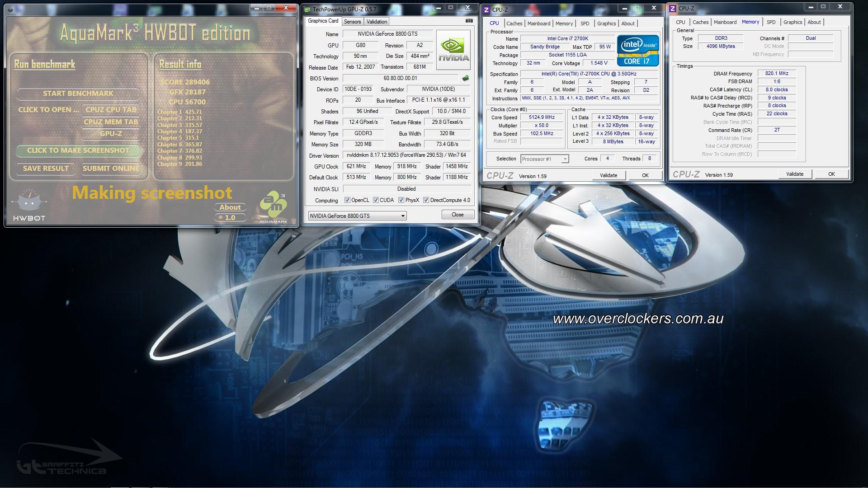Click the Chapter 1 425.71 result line
This screenshot has height=488, width=868.
(179, 112)
